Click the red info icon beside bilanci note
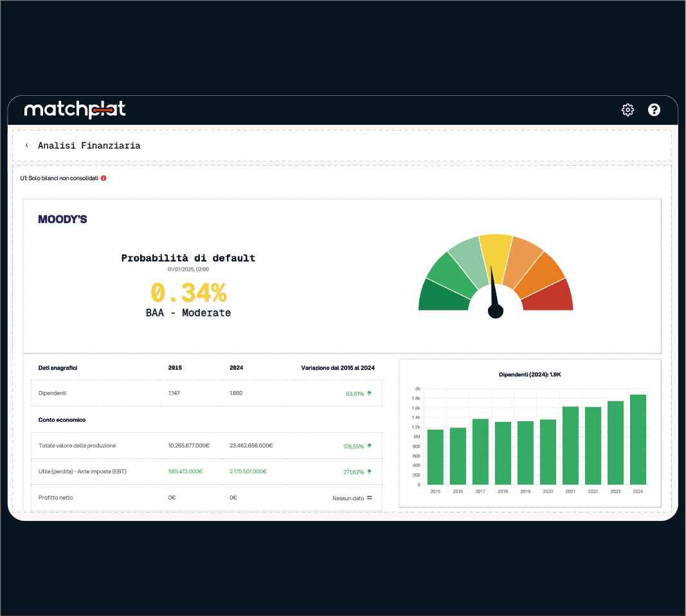The width and height of the screenshot is (686, 616). 104,178
